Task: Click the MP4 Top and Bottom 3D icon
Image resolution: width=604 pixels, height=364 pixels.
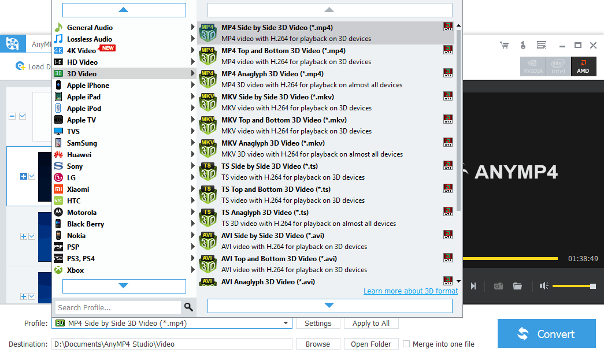Action: tap(208, 56)
